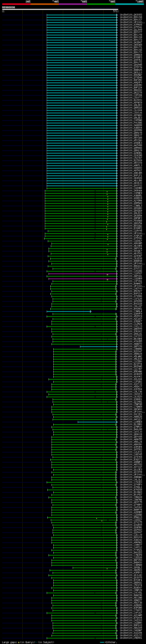Select hit UniRef100_Q3K1K2
146x644 pixels.
(131, 331)
